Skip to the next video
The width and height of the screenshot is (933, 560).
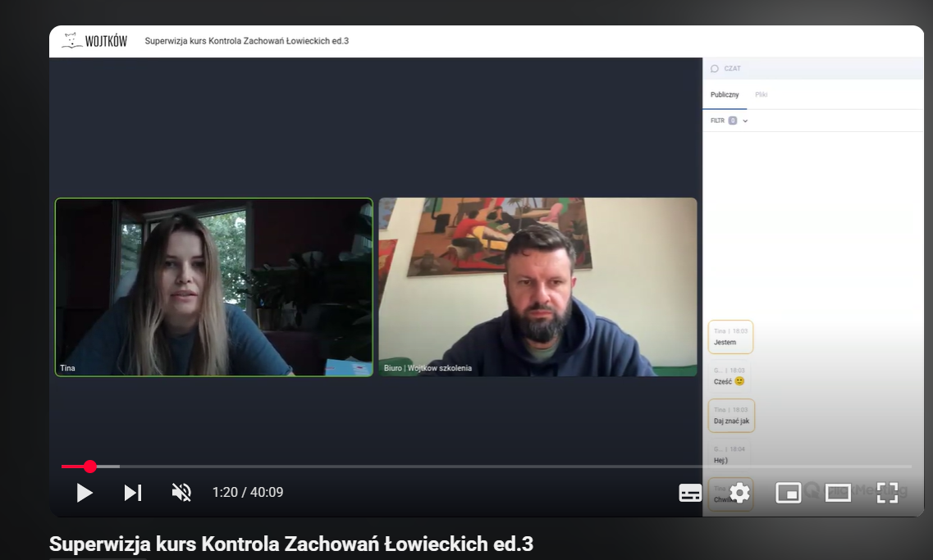tap(133, 493)
